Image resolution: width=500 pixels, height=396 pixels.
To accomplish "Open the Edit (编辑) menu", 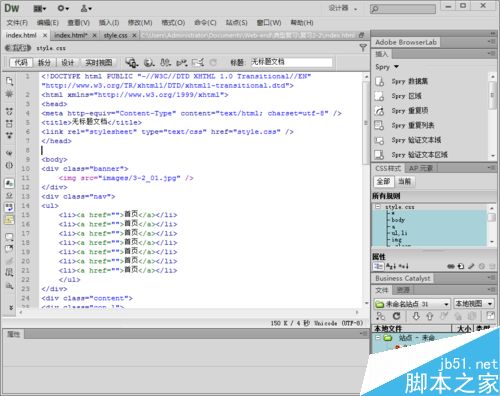I will tap(48, 23).
